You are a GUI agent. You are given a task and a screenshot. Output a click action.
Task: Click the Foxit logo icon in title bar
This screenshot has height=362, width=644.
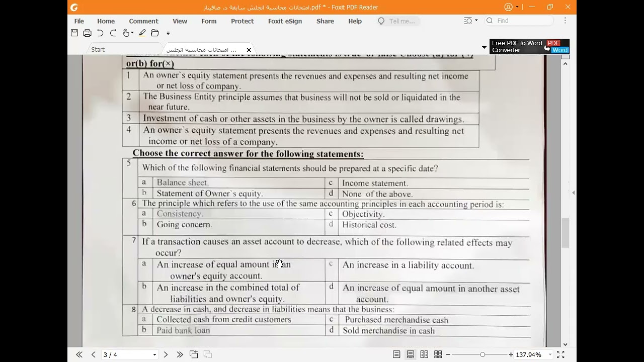[x=74, y=7]
